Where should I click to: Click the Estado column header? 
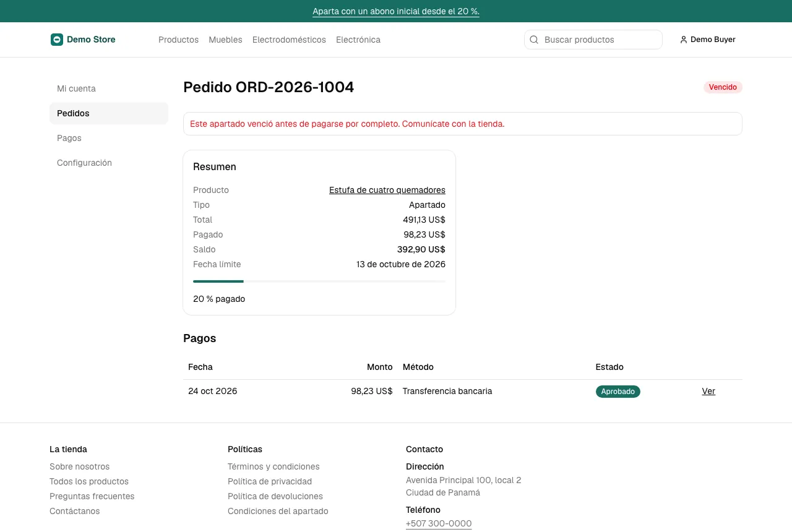pos(609,367)
